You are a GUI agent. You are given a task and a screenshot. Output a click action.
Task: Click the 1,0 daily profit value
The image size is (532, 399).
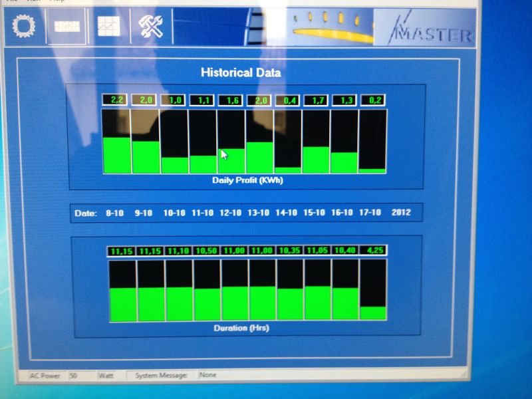click(174, 100)
